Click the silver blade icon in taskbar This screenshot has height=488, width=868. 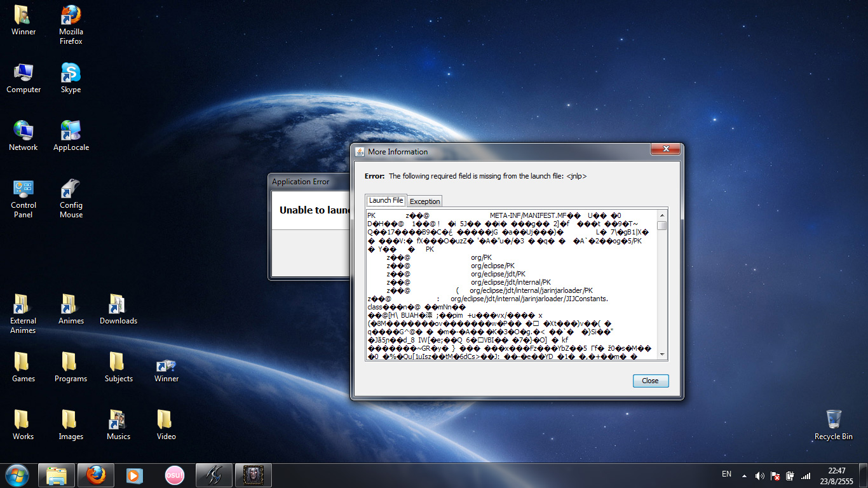click(x=214, y=475)
